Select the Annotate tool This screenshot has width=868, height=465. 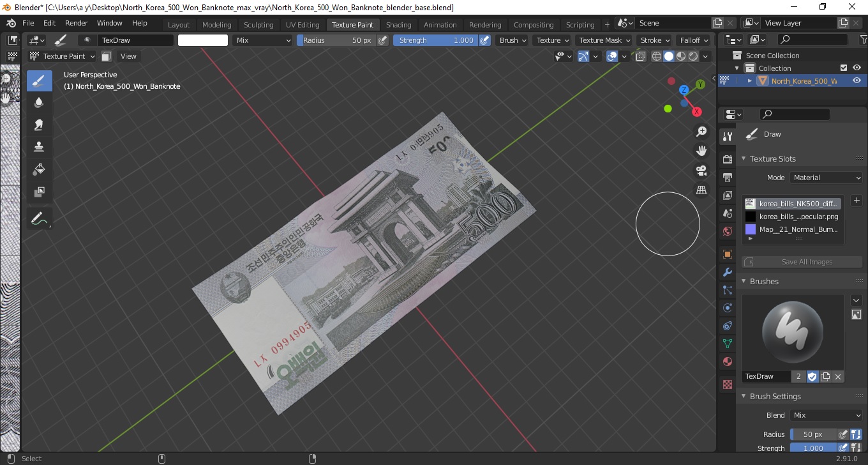click(39, 218)
